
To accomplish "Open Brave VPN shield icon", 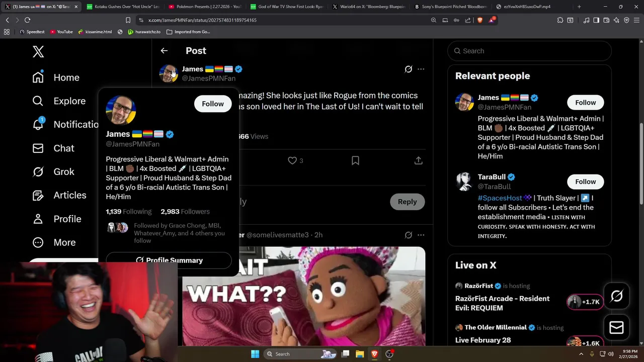I will (626, 20).
